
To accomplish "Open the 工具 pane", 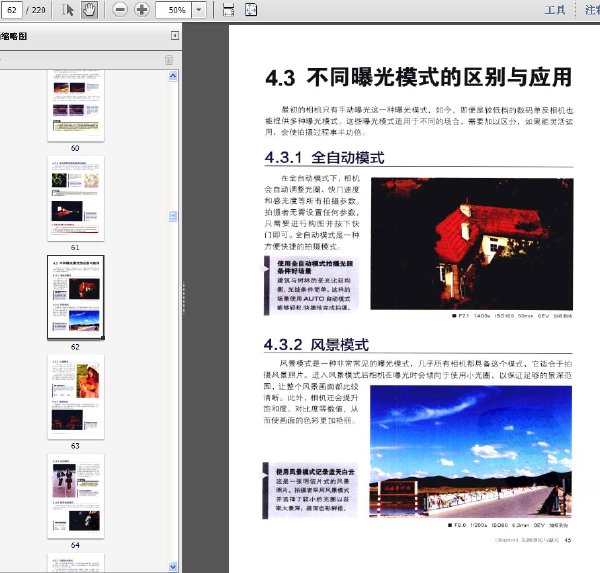I will click(x=555, y=10).
